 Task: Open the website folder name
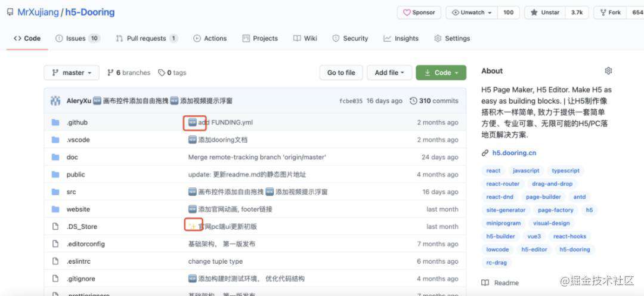78,209
